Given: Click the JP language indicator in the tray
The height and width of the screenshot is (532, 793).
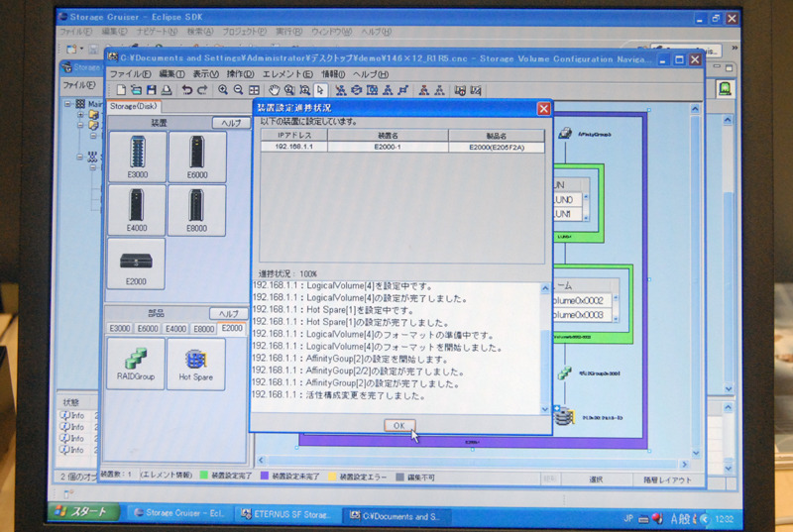Looking at the screenshot, I should pyautogui.click(x=628, y=518).
